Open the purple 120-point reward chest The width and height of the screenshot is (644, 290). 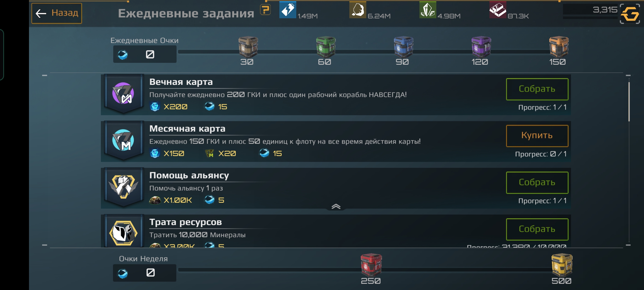click(481, 47)
